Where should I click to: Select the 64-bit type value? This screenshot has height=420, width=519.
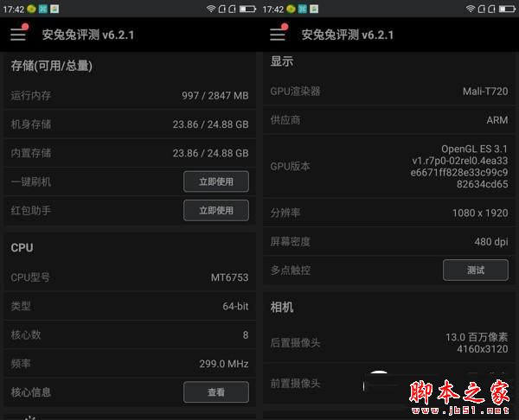tap(235, 306)
